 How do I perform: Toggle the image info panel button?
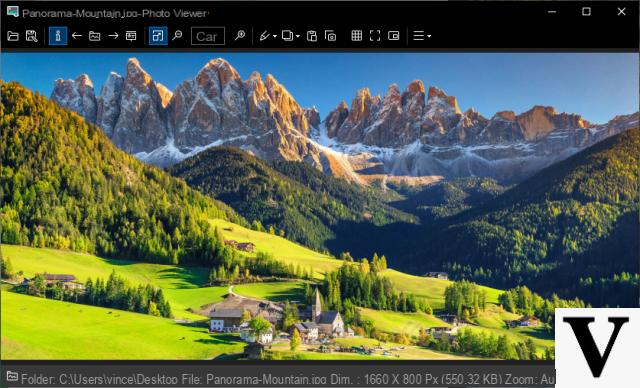tap(58, 36)
